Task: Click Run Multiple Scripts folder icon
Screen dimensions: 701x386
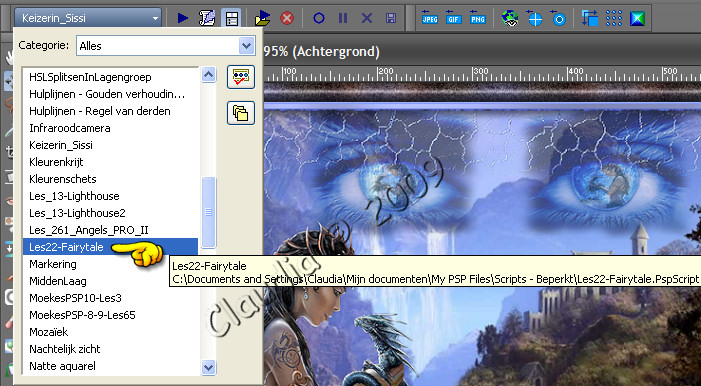Action: tap(263, 18)
